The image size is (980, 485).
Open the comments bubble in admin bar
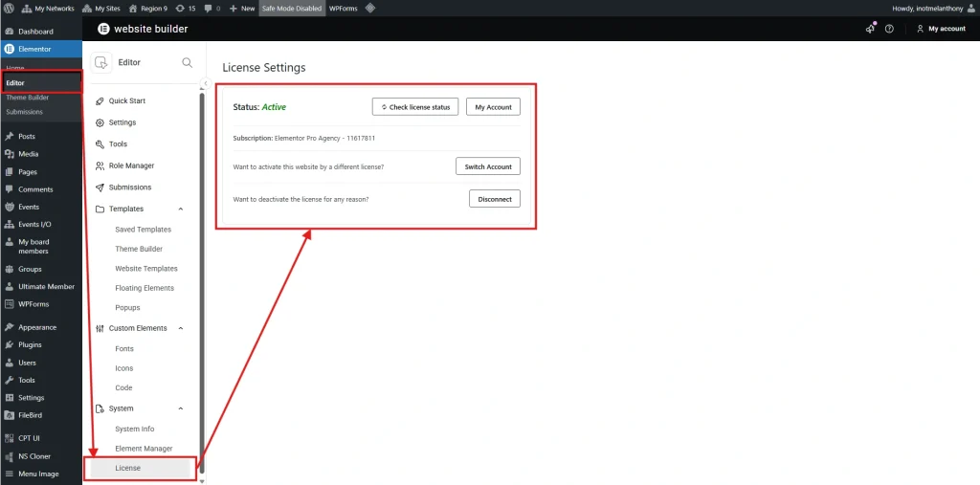pyautogui.click(x=212, y=9)
